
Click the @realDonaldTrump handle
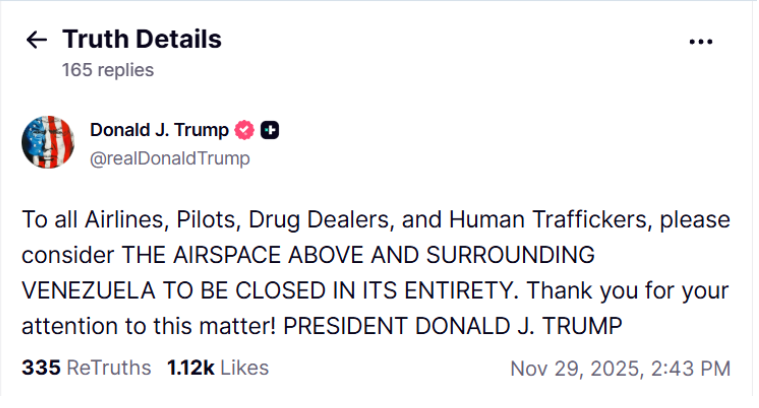pos(170,158)
